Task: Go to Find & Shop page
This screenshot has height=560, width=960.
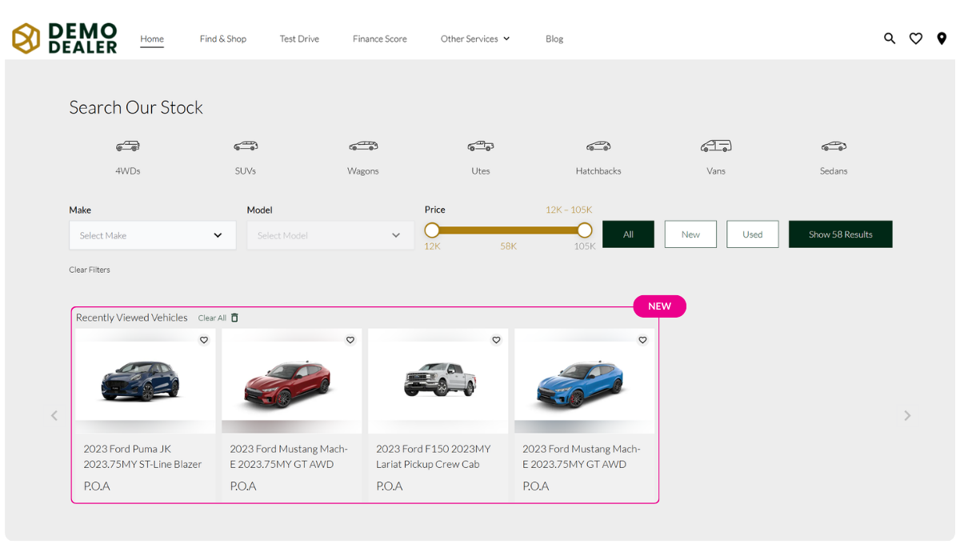Action: click(x=223, y=38)
